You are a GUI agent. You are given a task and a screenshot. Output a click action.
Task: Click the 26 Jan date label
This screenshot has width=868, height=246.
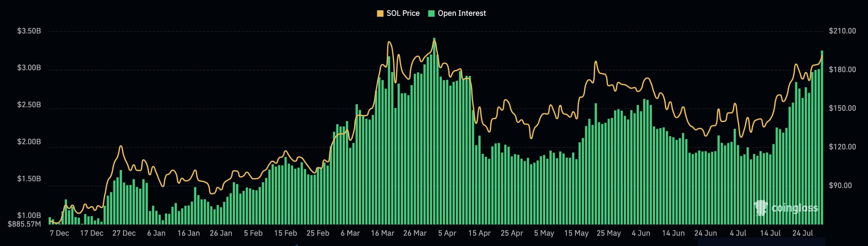(221, 233)
